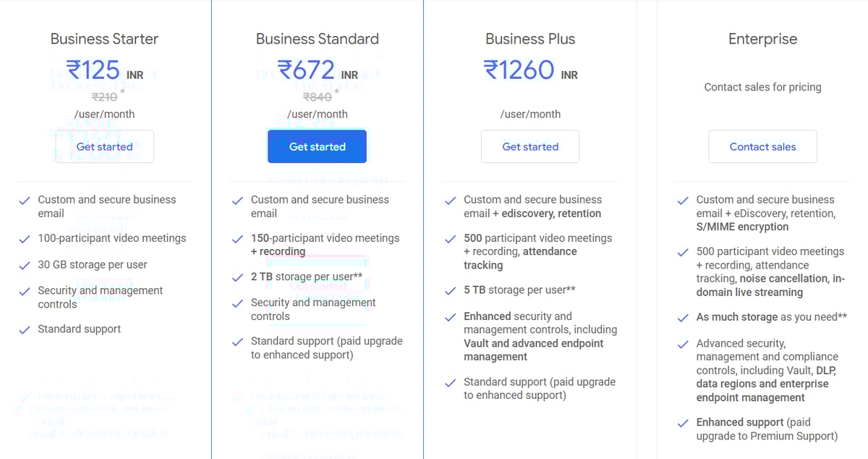
Task: Select the Business Standard plan title
Action: (317, 39)
